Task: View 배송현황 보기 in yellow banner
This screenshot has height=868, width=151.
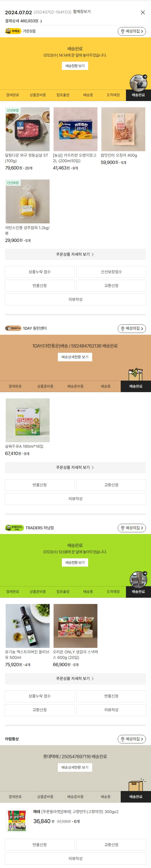Action: 75,66
